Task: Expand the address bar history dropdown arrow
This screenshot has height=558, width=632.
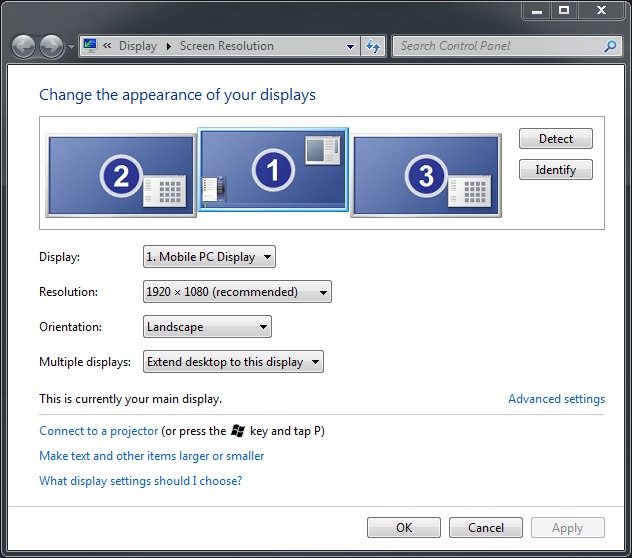Action: (350, 46)
